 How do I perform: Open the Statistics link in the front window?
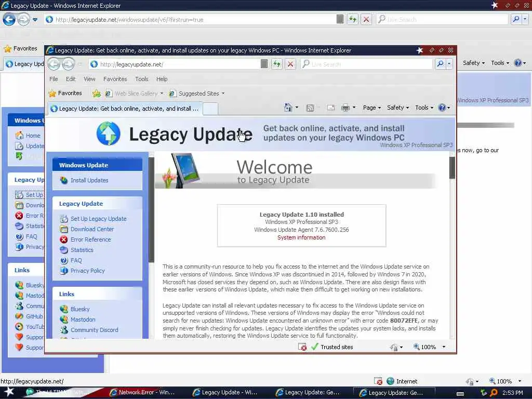point(82,250)
